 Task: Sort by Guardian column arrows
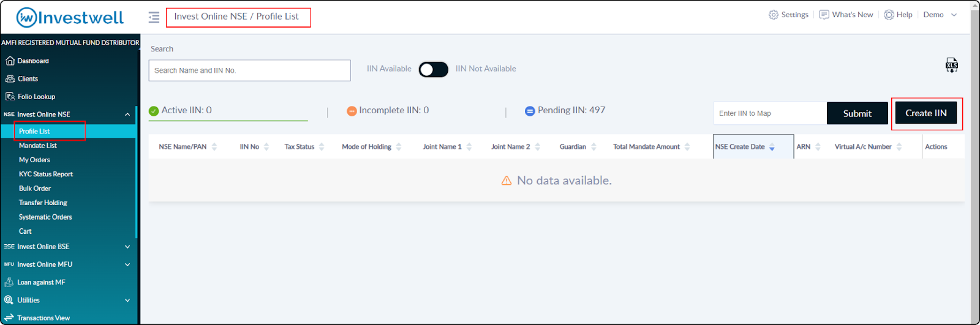click(x=594, y=147)
